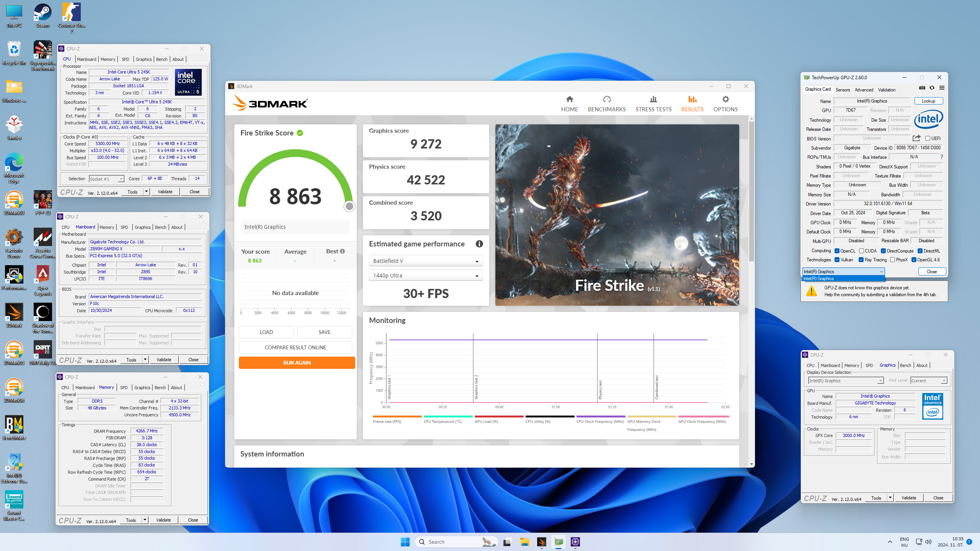
Task: Open BenchMate desktop shortcut
Action: (x=14, y=428)
